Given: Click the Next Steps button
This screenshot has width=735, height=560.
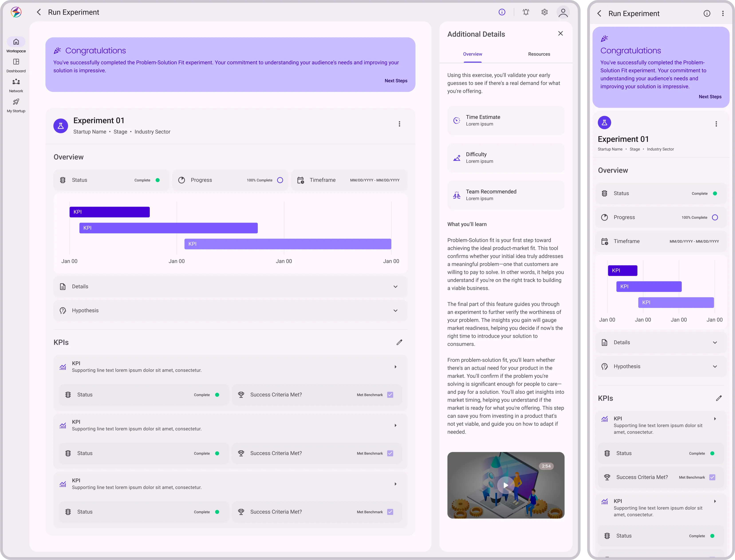Looking at the screenshot, I should coord(396,81).
